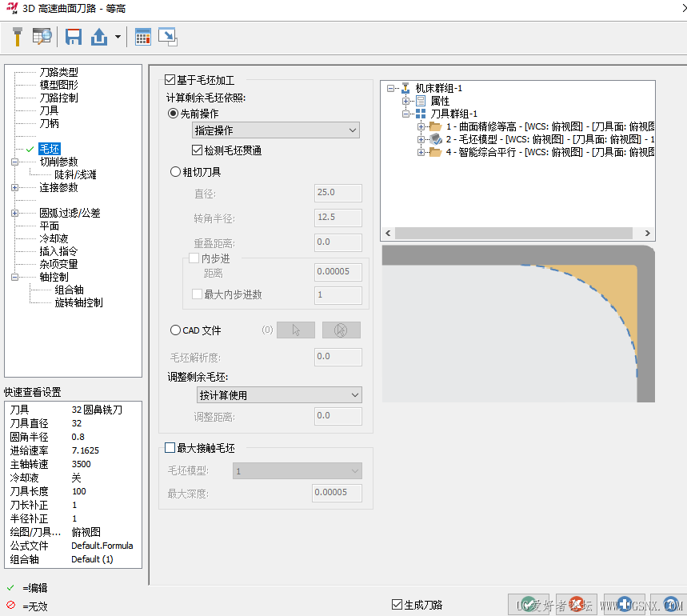The image size is (687, 616).
Task: Open the calculator grid toolbar icon
Action: 143,37
